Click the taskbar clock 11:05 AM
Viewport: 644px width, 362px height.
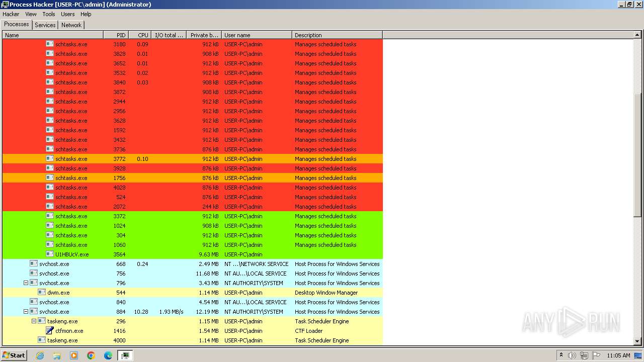618,355
